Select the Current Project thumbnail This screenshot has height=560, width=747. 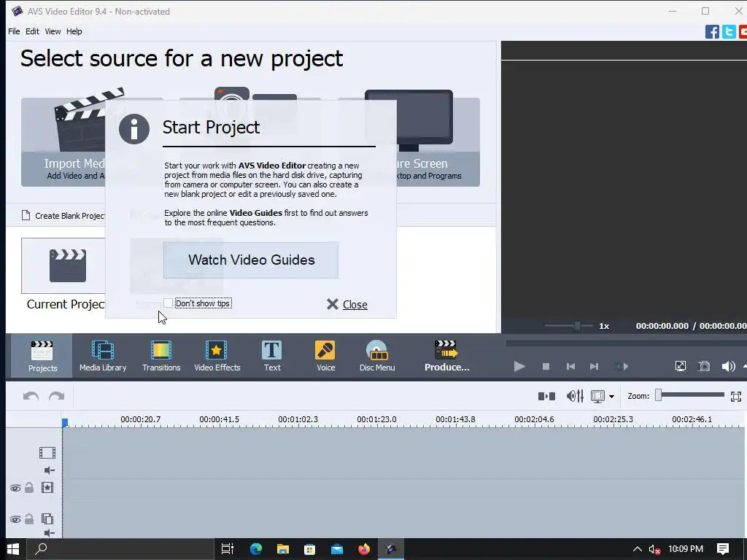(63, 265)
